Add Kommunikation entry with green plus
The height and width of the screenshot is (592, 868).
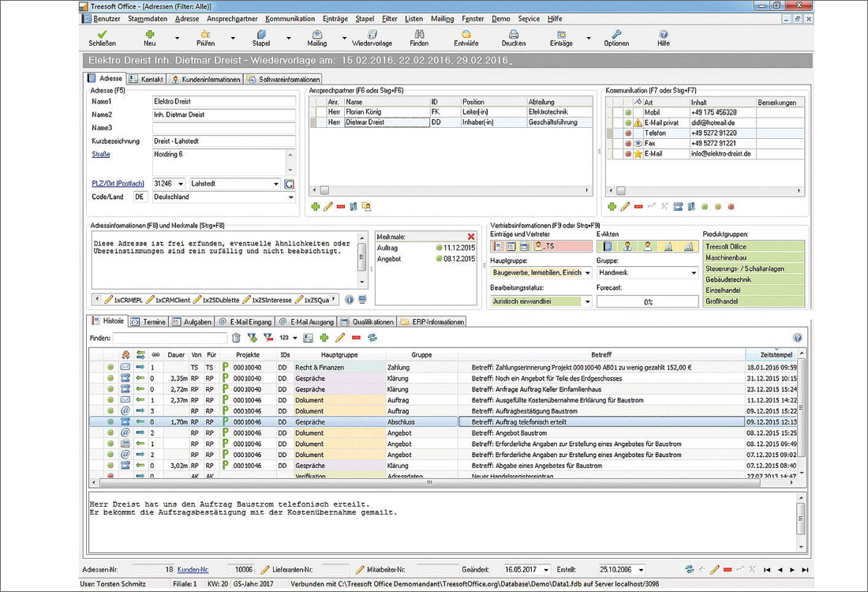pos(612,207)
